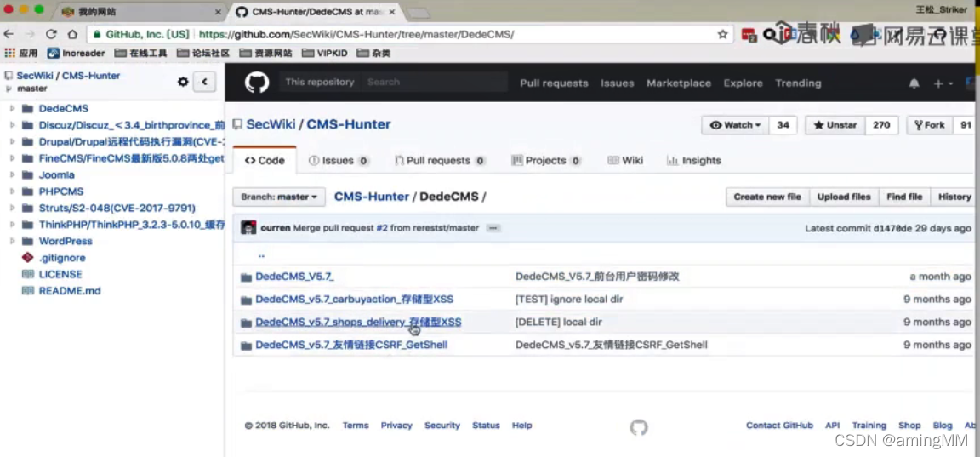The image size is (980, 457).
Task: Click the .gitignore file icon in sidebar
Action: [27, 258]
